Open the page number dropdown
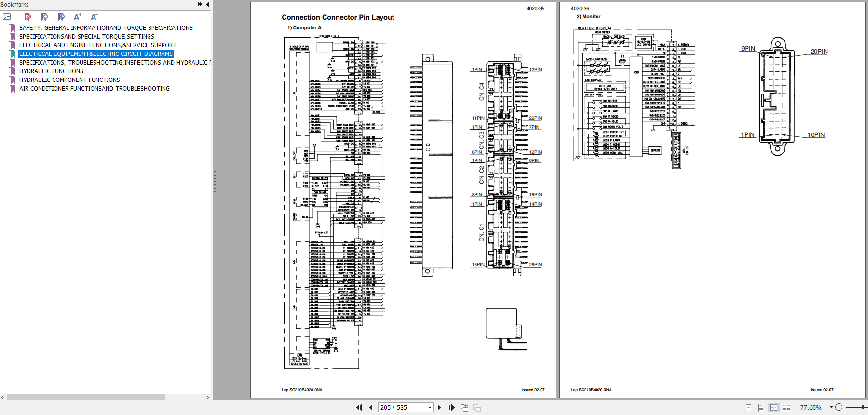This screenshot has width=868, height=415. 430,407
